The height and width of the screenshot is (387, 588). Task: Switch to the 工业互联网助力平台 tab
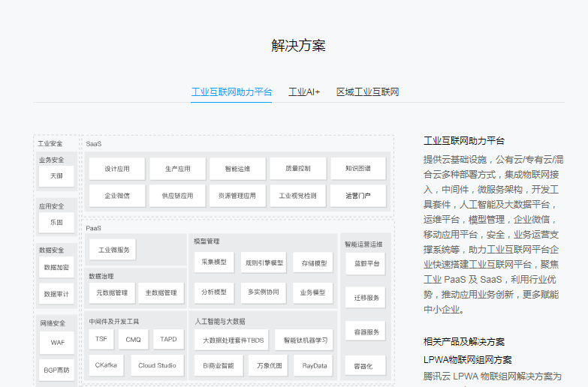click(231, 92)
